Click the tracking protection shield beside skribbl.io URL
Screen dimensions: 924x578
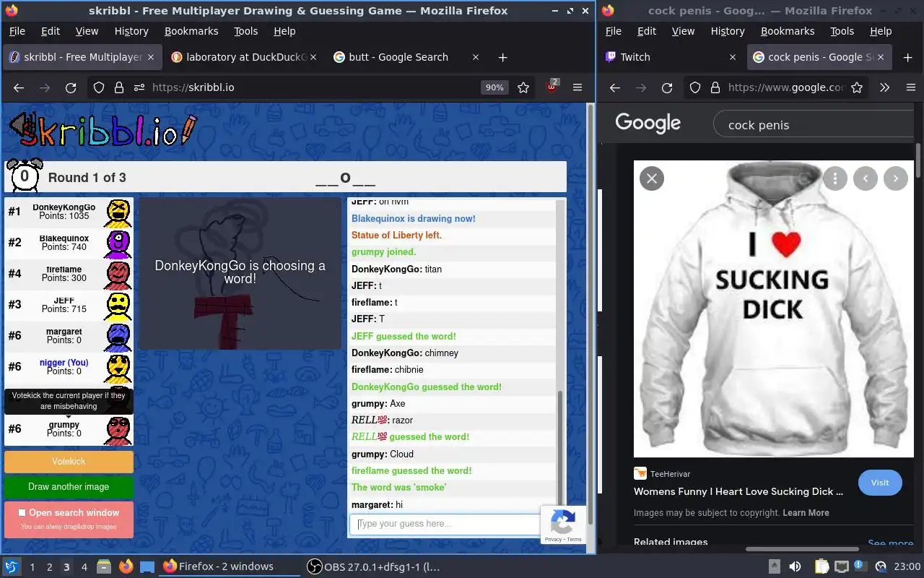[x=100, y=87]
